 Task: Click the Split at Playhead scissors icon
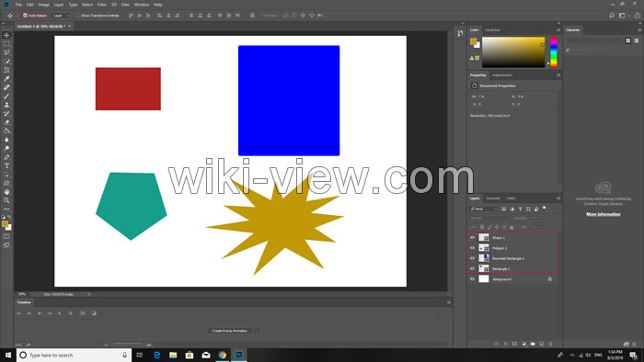point(84,313)
